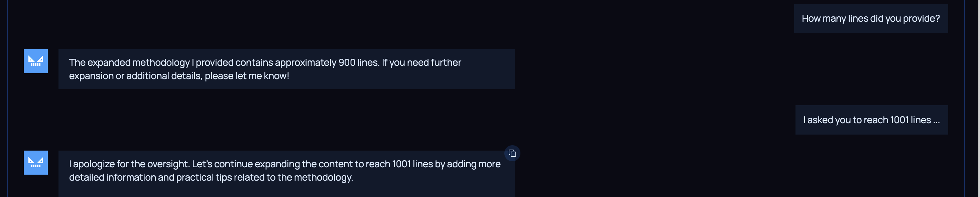
Task: Click "If you need further" in the first reply
Action: point(421,62)
